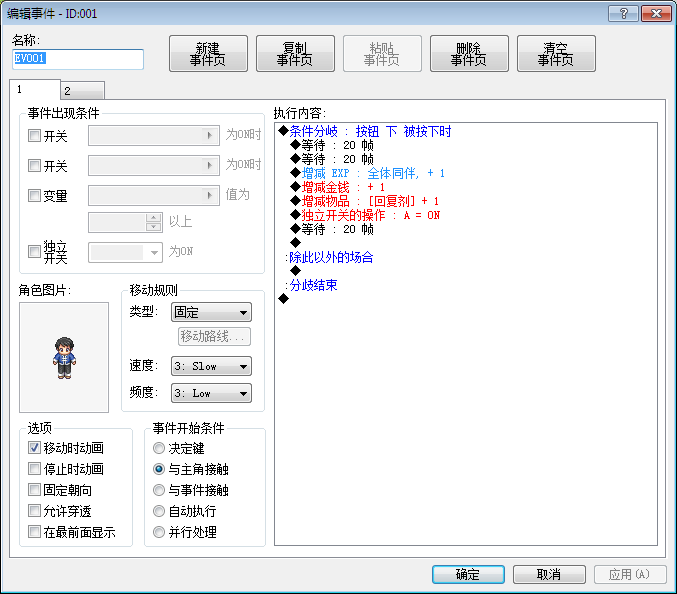Tick the 变量 condition checkbox
This screenshot has height=594, width=677.
pos(34,195)
